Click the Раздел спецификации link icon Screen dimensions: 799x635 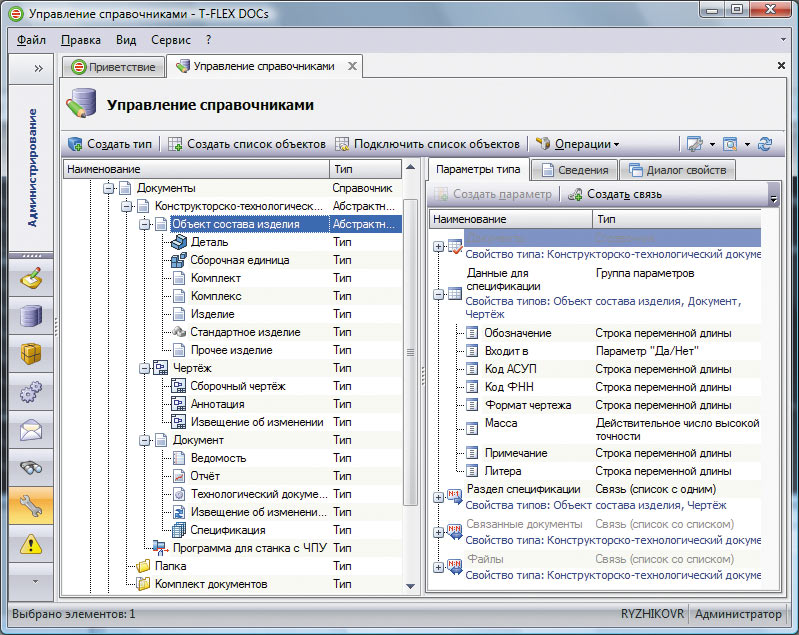click(x=455, y=495)
